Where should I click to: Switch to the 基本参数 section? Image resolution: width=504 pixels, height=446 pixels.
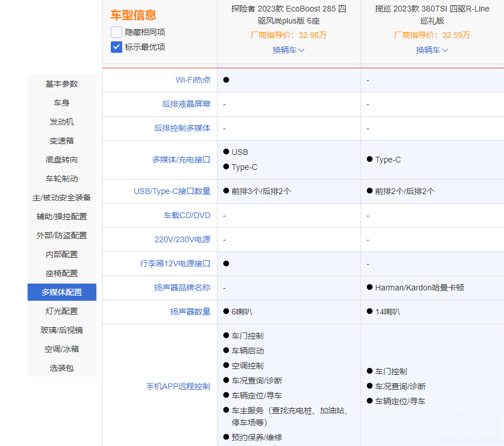(61, 84)
